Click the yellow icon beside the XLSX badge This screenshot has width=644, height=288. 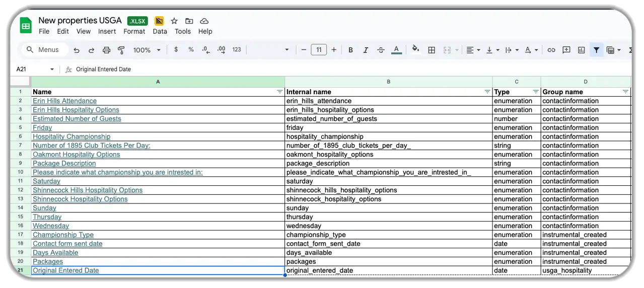pos(159,21)
